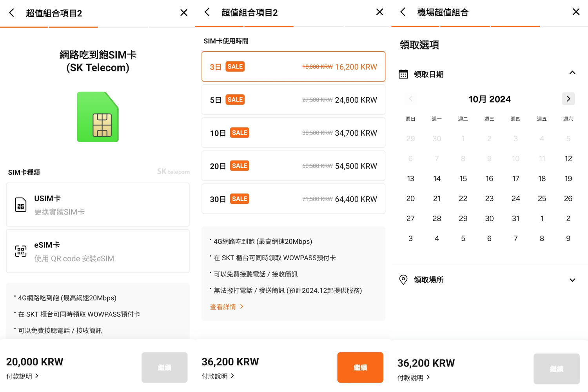The height and width of the screenshot is (392, 588).
Task: Pick October 27 on the calendar
Action: pos(410,219)
